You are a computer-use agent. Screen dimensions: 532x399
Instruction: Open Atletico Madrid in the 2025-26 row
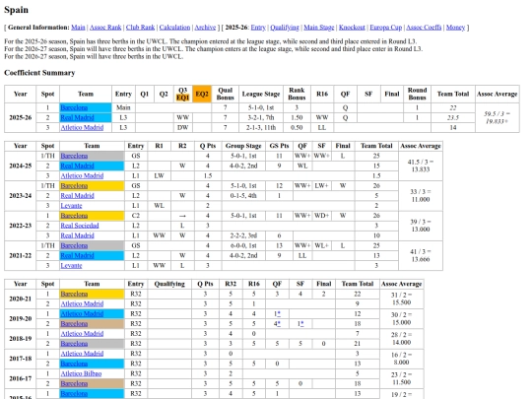[x=82, y=127]
